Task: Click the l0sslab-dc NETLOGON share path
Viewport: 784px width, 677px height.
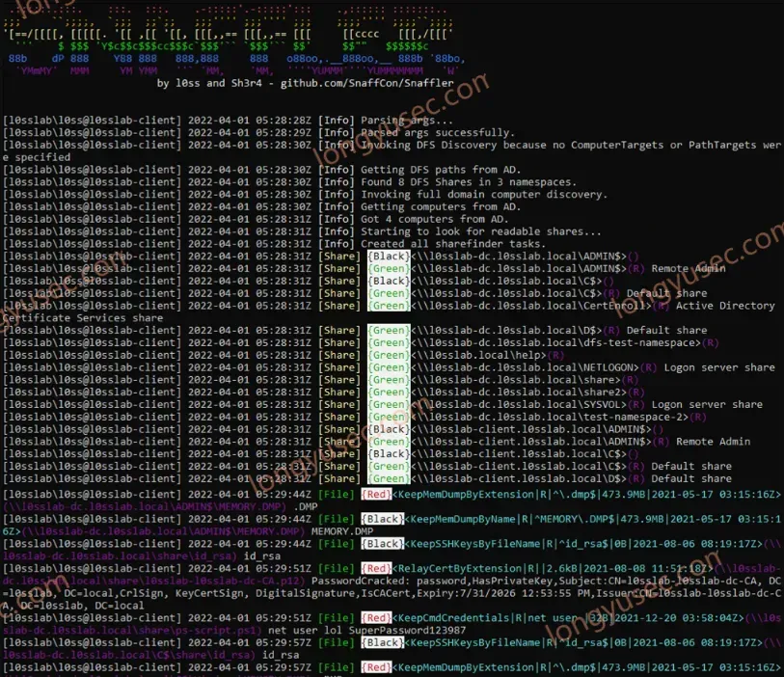Action: (x=525, y=367)
